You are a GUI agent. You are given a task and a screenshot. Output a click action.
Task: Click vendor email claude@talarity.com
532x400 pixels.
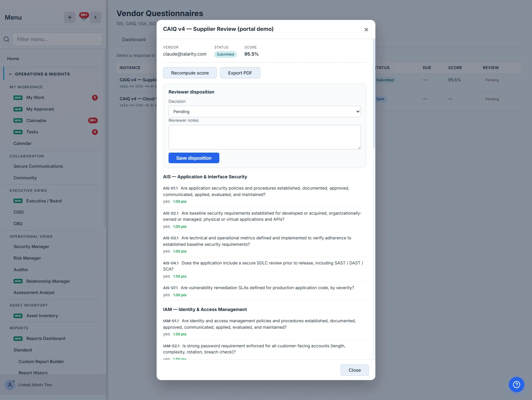185,54
